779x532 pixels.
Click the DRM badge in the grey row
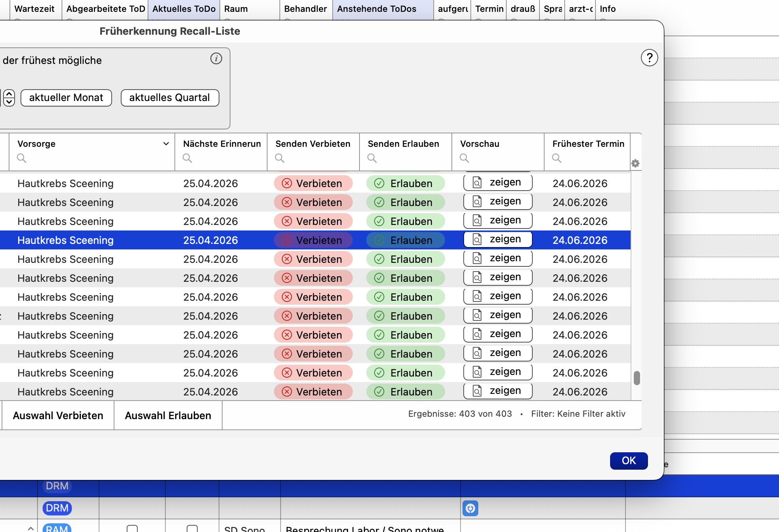[x=57, y=508]
